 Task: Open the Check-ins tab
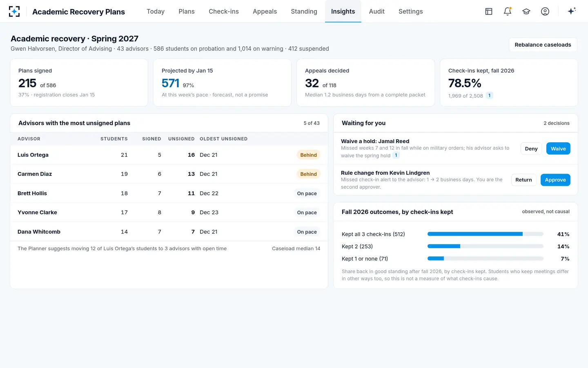tap(224, 11)
